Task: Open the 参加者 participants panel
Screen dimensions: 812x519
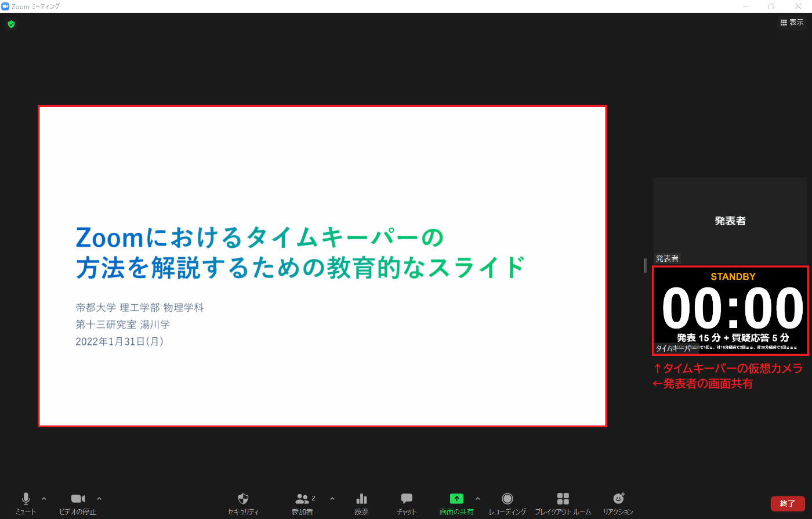Action: click(303, 503)
